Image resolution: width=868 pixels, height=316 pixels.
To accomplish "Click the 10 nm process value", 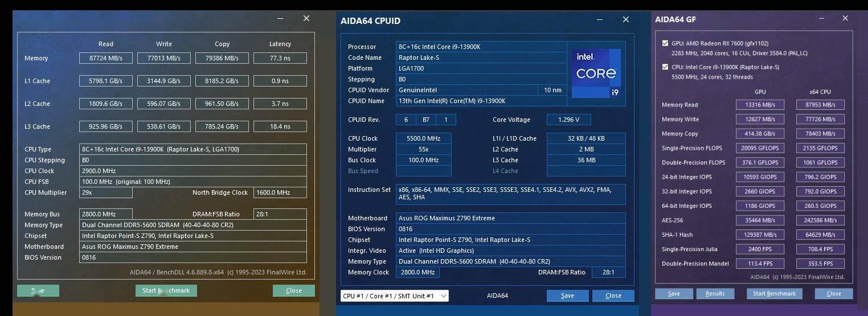I will click(x=552, y=90).
